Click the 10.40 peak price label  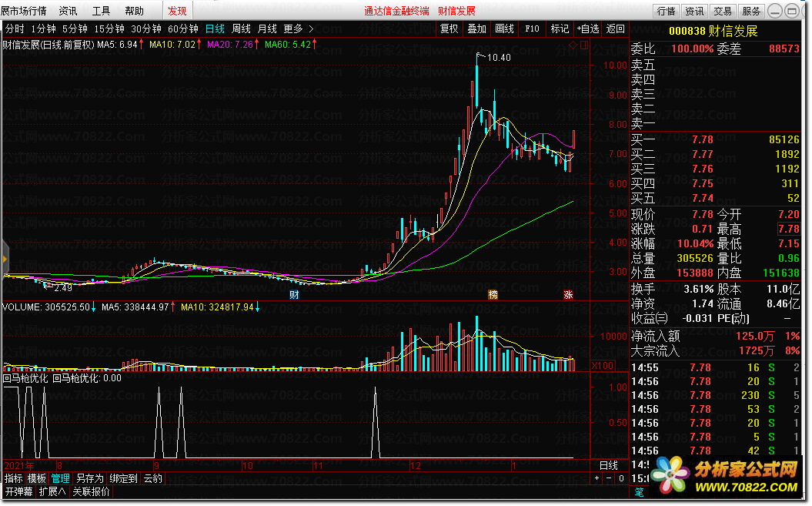tap(500, 58)
